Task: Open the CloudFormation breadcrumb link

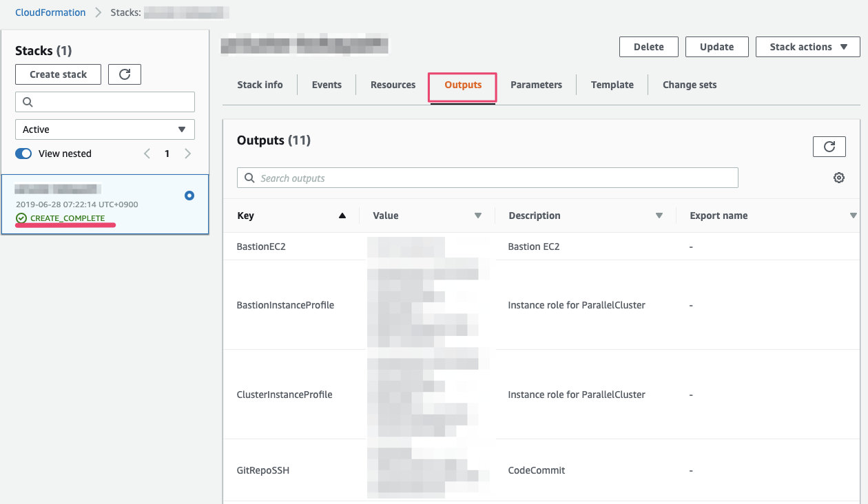Action: tap(50, 12)
